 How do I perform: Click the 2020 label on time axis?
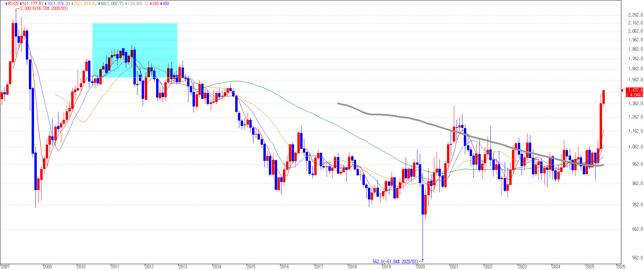[x=420, y=267]
